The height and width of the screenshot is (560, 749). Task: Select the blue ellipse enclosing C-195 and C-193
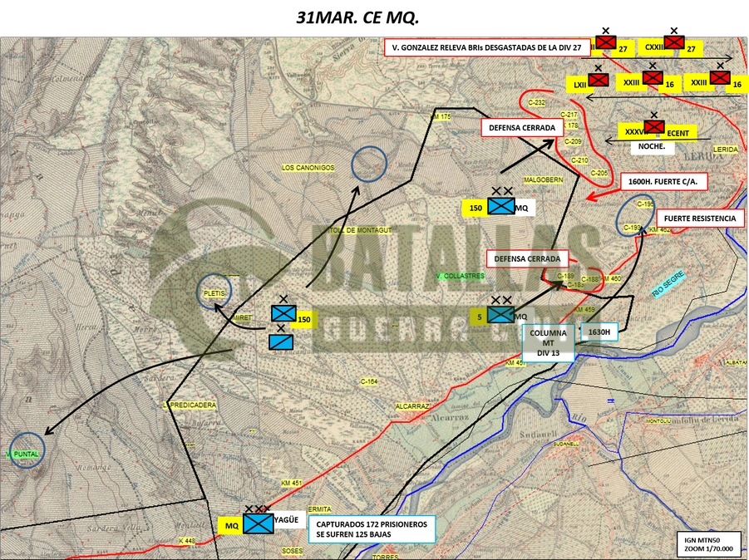click(635, 215)
